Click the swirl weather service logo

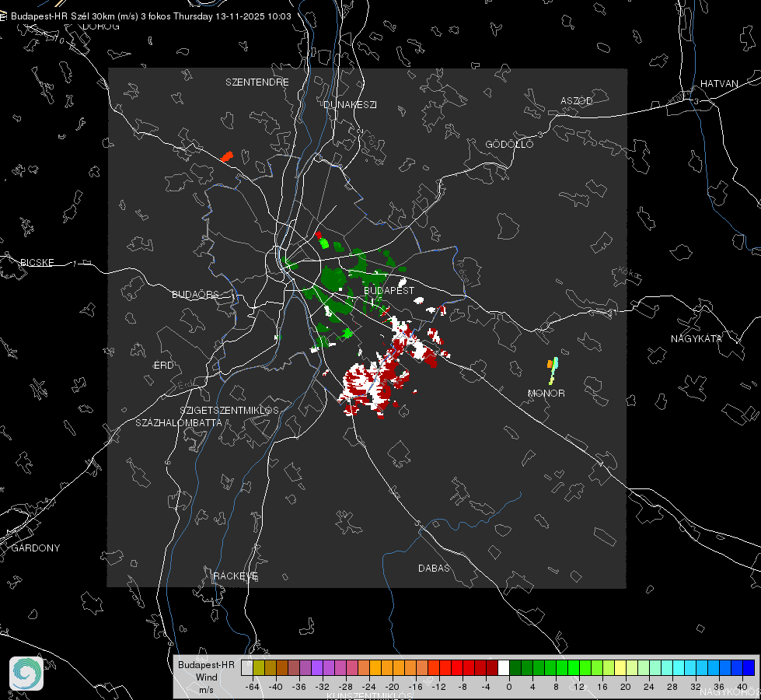point(26,674)
